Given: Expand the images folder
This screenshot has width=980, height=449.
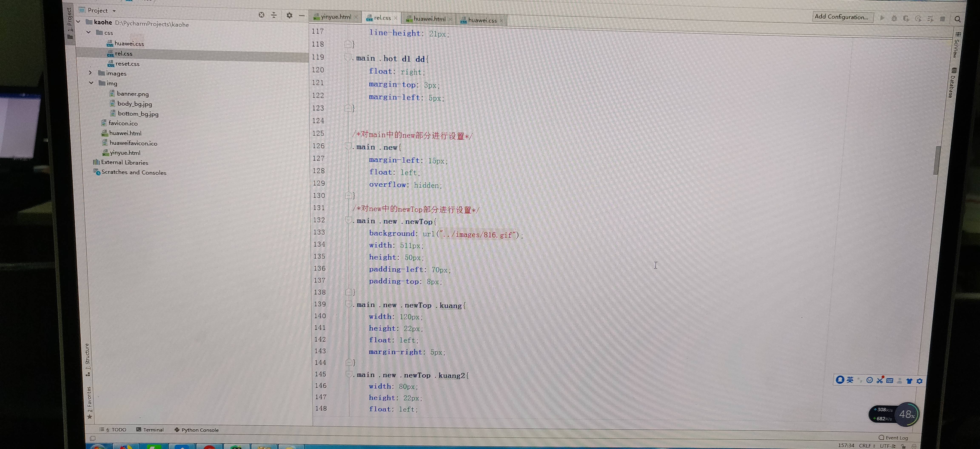Looking at the screenshot, I should 90,73.
